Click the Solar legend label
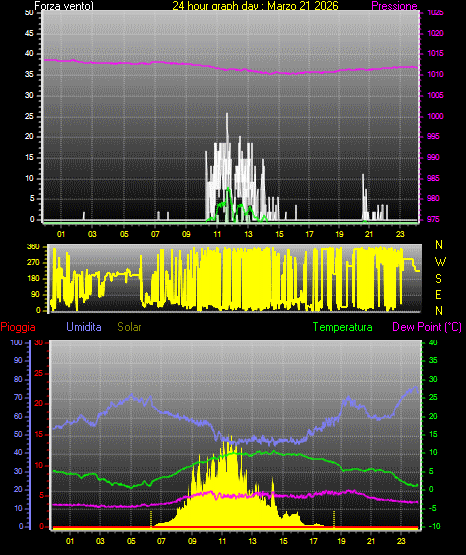Screen dimensions: 466x555 click(x=129, y=327)
